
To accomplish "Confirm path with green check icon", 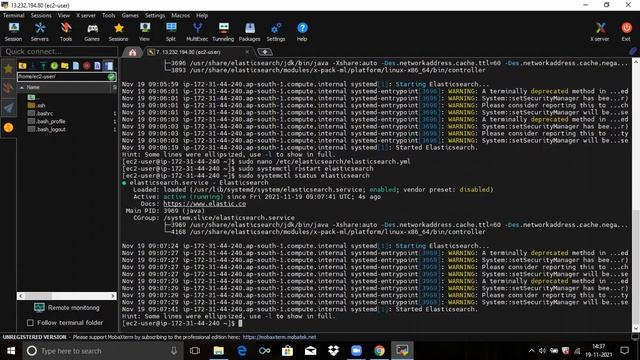I will tap(111, 77).
